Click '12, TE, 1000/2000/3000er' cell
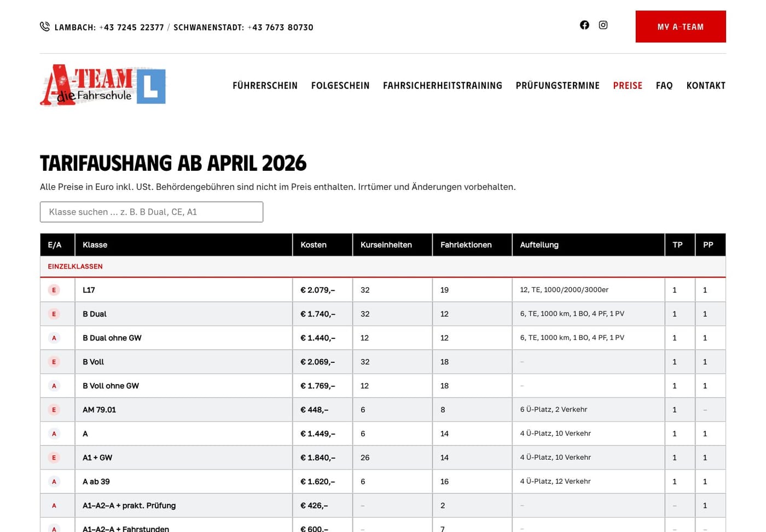766x532 pixels. (589, 290)
